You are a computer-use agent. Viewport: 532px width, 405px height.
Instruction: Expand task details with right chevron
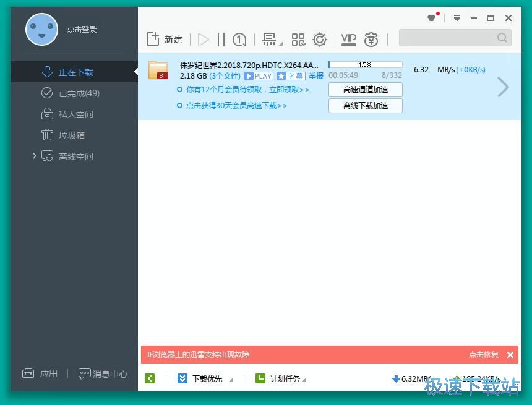pos(503,87)
